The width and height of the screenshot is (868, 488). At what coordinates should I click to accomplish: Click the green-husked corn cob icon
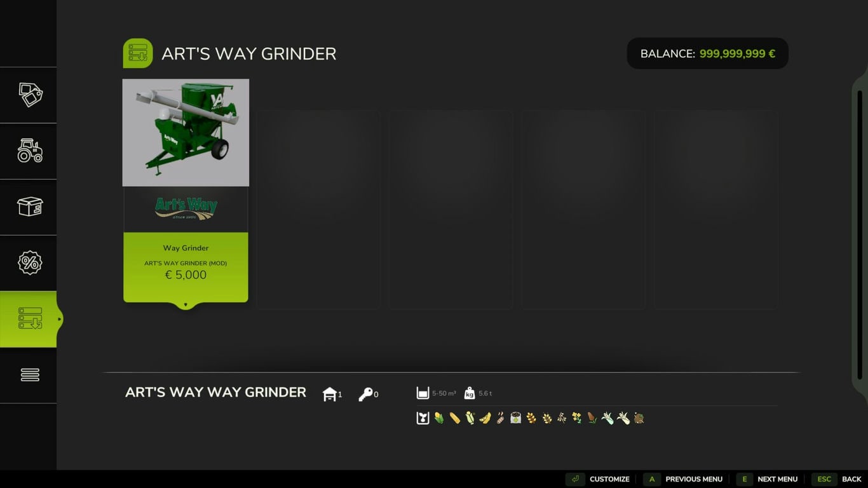pos(439,418)
